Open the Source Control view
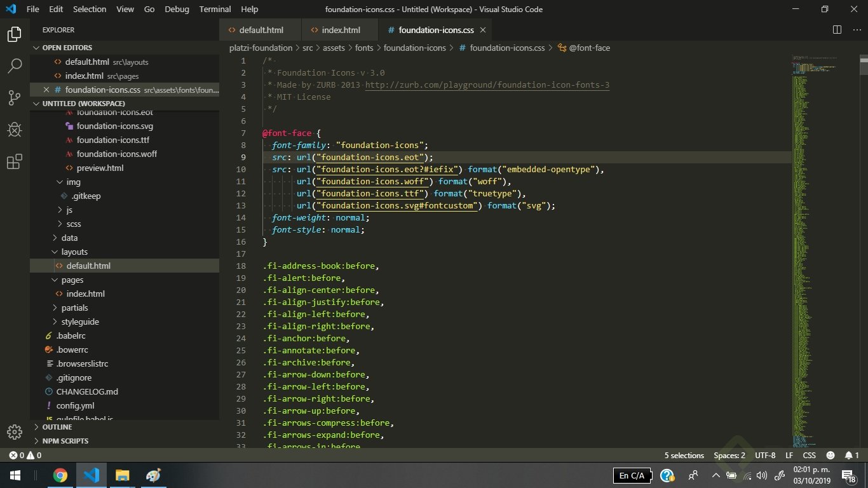The height and width of the screenshot is (488, 868). [14, 97]
